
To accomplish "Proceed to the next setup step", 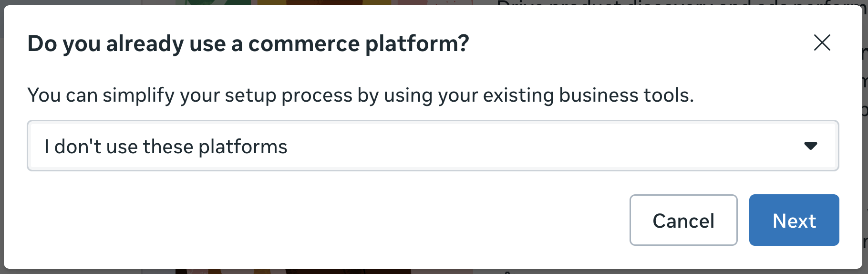I will pyautogui.click(x=794, y=220).
